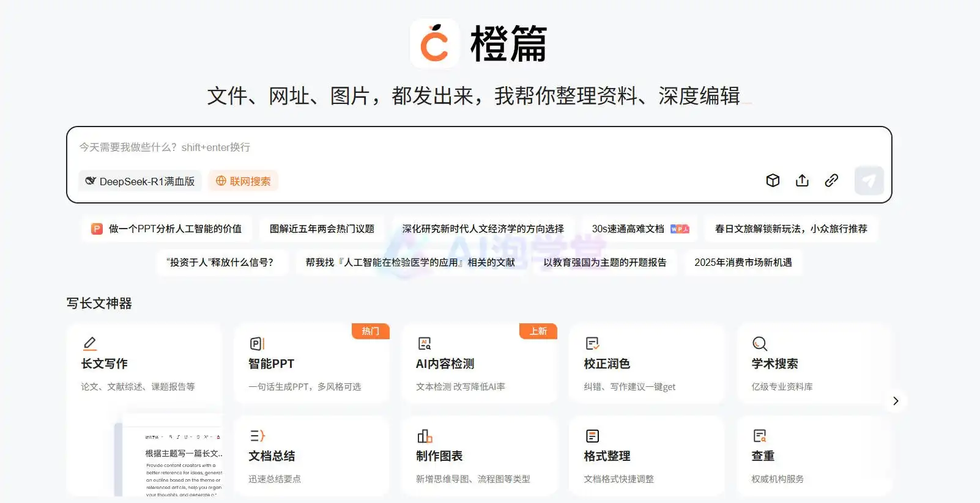This screenshot has height=503, width=980.
Task: Click the 智能PPT card icon
Action: (x=257, y=343)
